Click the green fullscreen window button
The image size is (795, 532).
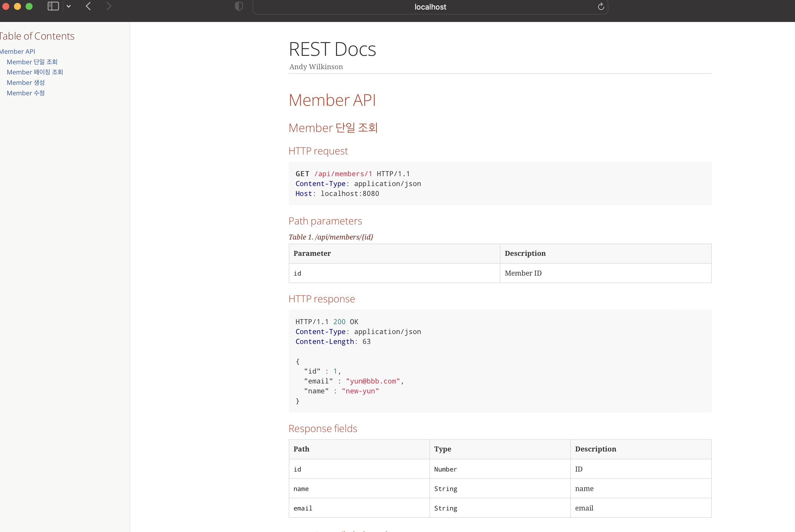(29, 6)
